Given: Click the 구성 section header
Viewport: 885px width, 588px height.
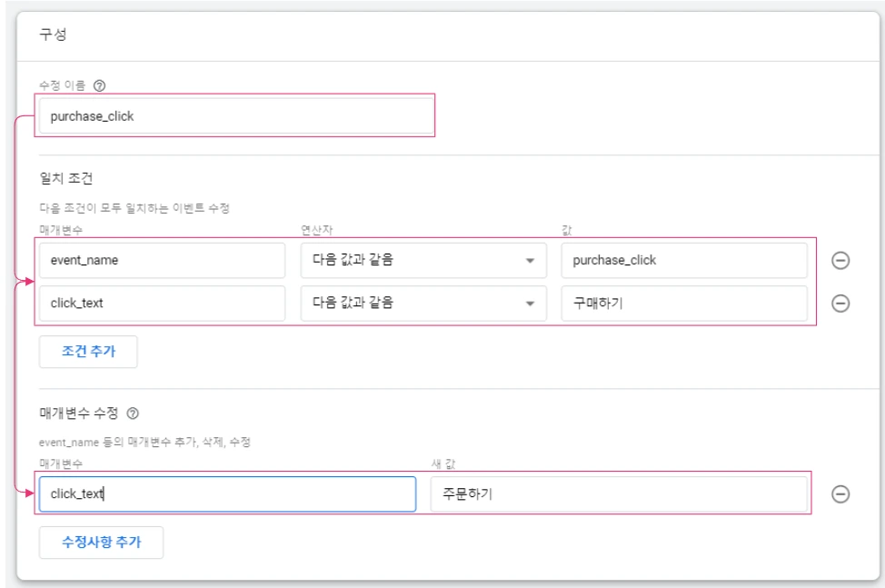Looking at the screenshot, I should pos(51,35).
